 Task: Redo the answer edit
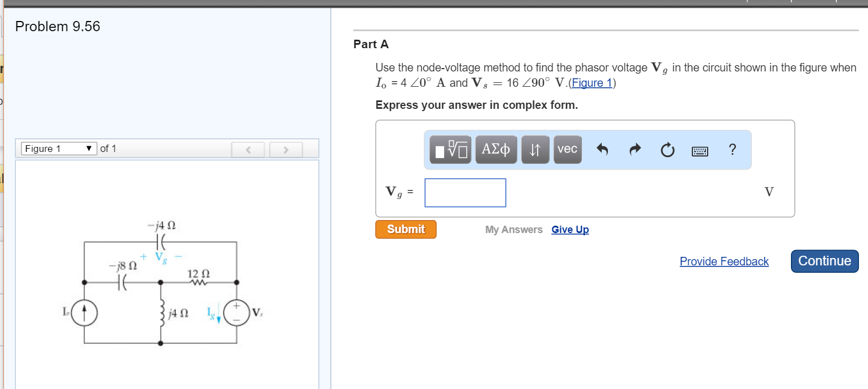[635, 149]
